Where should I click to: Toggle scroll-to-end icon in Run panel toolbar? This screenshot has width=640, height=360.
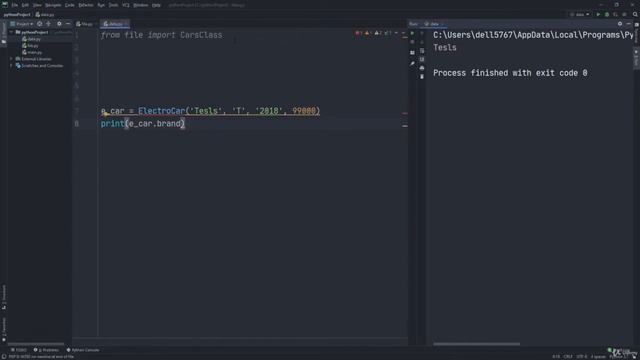click(422, 60)
